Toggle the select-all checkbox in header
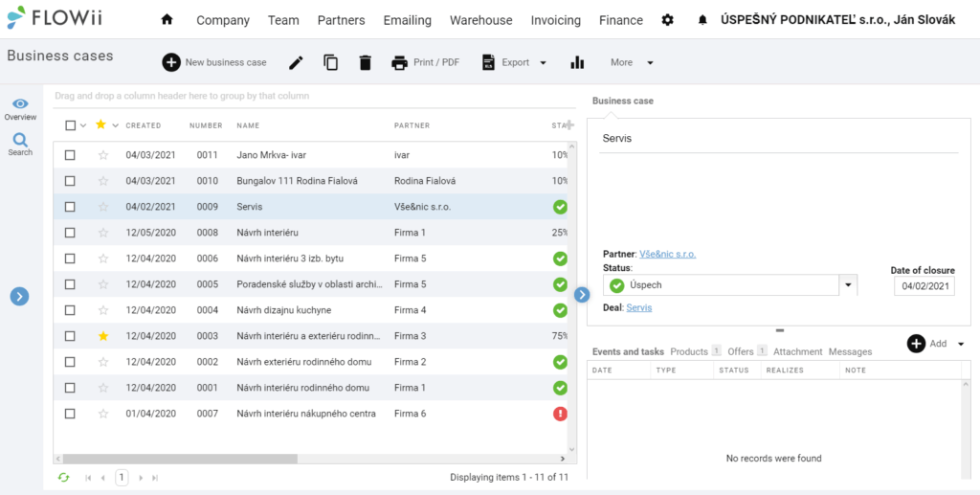 (x=70, y=125)
